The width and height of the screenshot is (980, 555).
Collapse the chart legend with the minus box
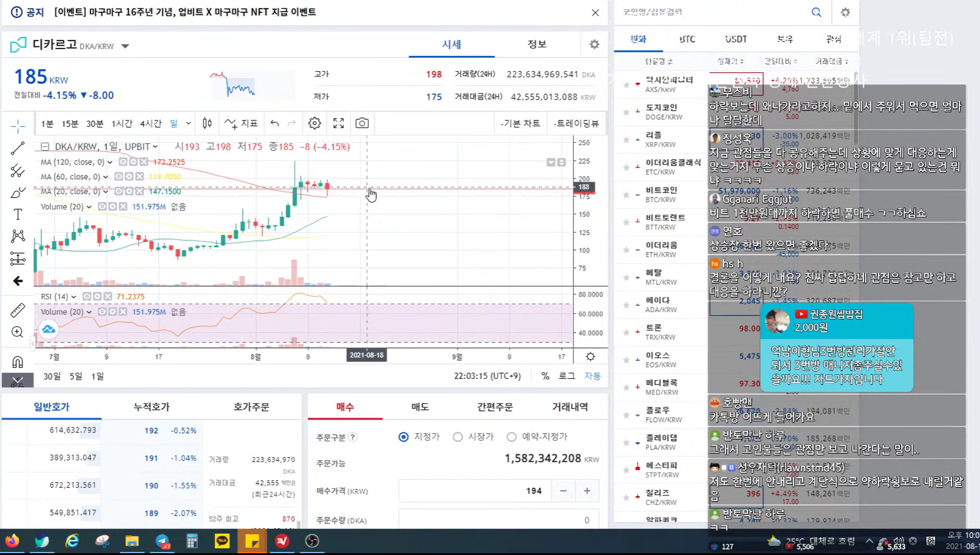pos(45,146)
